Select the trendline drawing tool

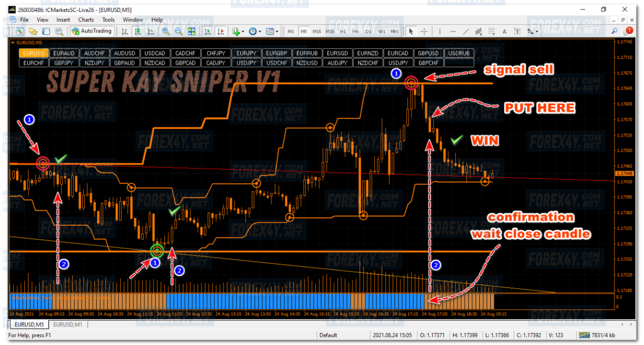click(x=466, y=31)
